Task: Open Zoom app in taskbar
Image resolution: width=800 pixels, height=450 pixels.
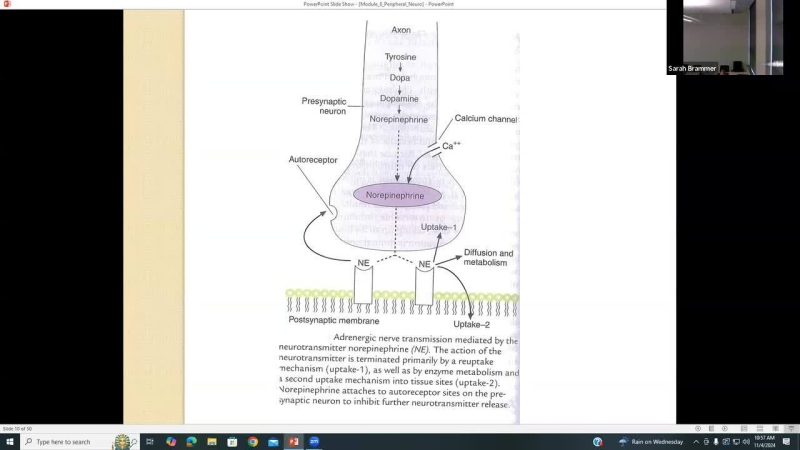Action: [x=314, y=441]
